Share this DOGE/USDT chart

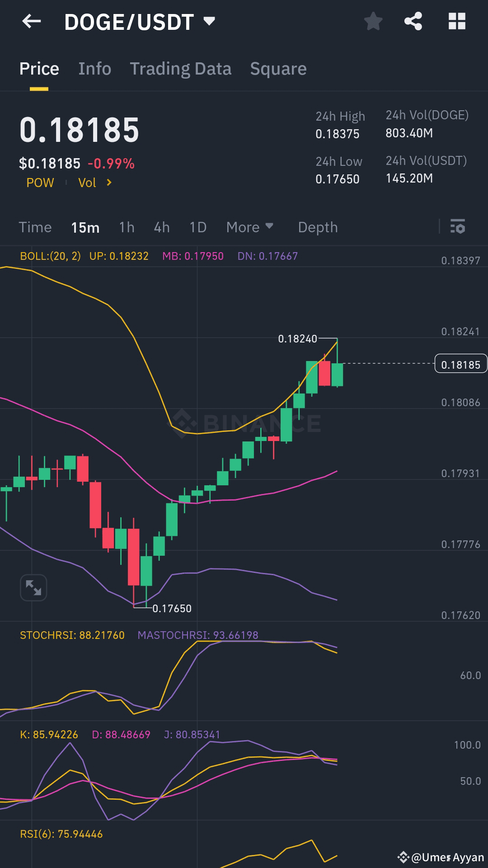413,21
